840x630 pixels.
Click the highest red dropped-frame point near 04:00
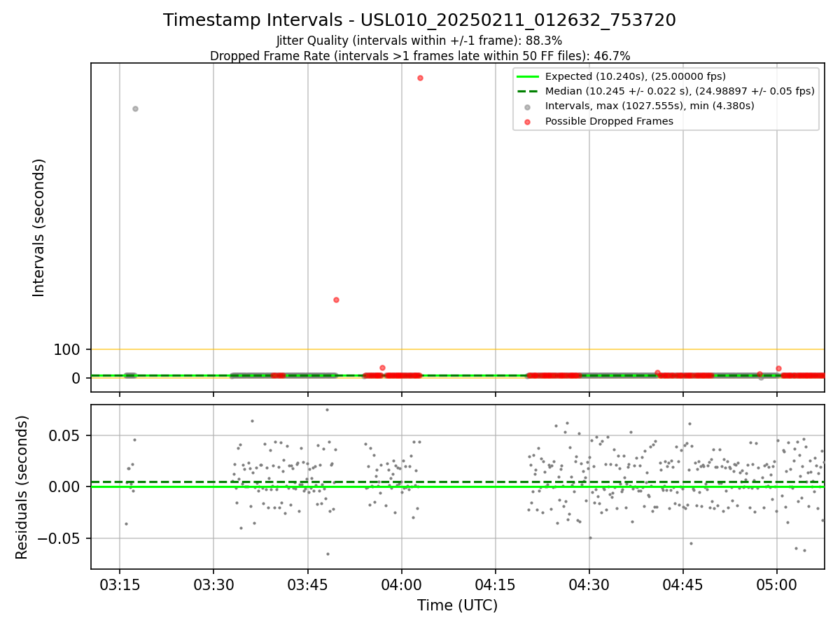point(420,78)
